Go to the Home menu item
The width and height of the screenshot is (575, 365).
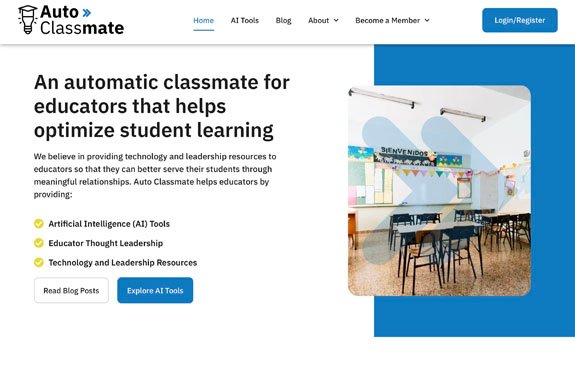pyautogui.click(x=204, y=21)
